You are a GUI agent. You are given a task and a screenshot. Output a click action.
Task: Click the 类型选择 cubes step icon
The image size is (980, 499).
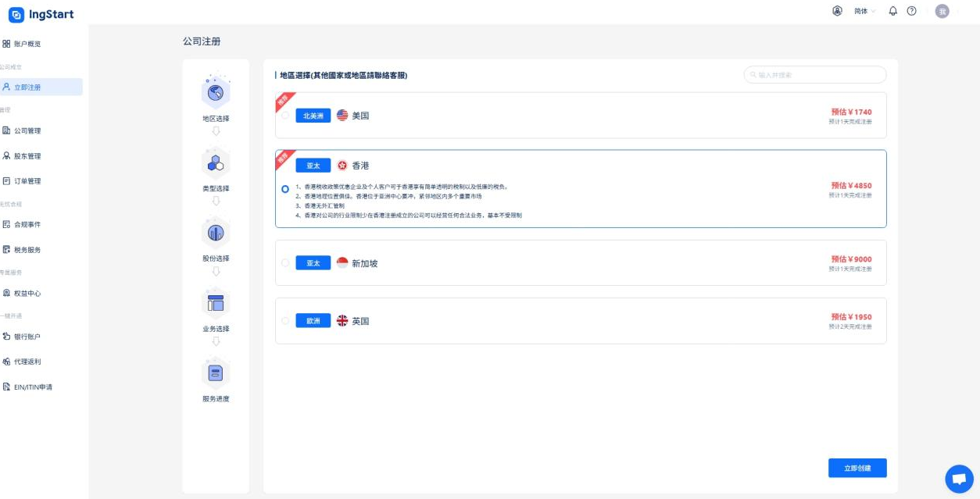coord(216,163)
